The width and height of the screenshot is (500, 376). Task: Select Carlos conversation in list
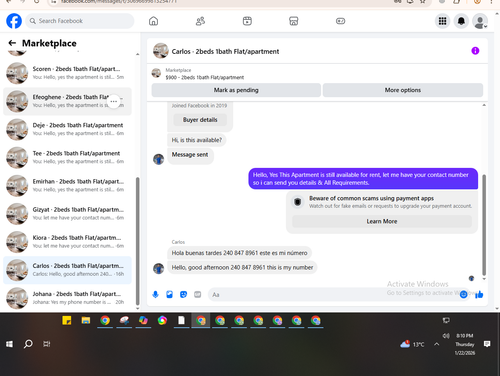pyautogui.click(x=67, y=270)
